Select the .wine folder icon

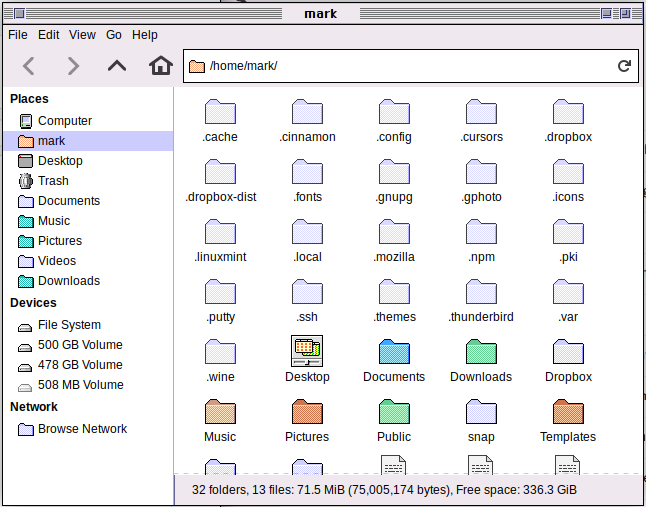[x=220, y=352]
